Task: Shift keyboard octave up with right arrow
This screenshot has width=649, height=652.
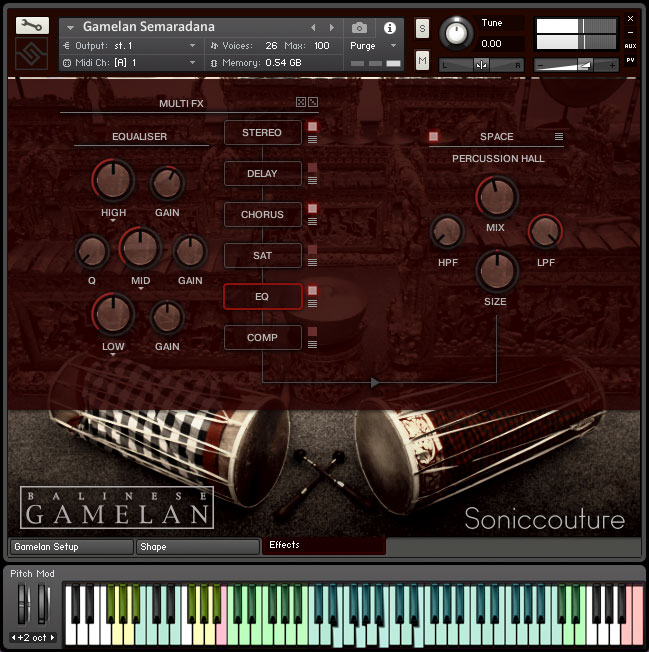Action: (x=52, y=637)
